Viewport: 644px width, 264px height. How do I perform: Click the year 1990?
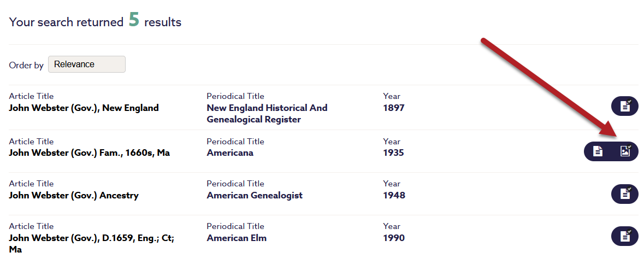(x=394, y=238)
